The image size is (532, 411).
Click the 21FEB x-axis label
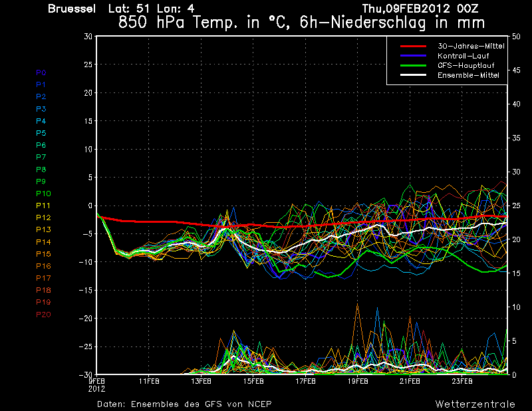coord(410,381)
